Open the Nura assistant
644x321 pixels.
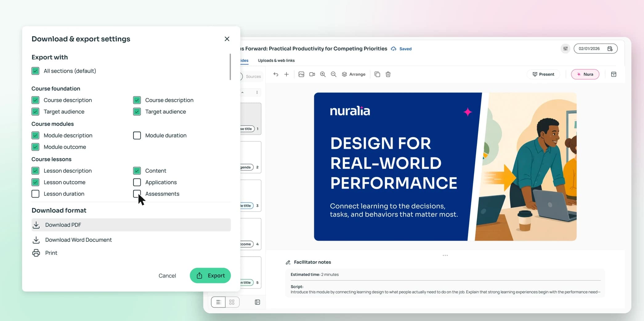click(585, 74)
